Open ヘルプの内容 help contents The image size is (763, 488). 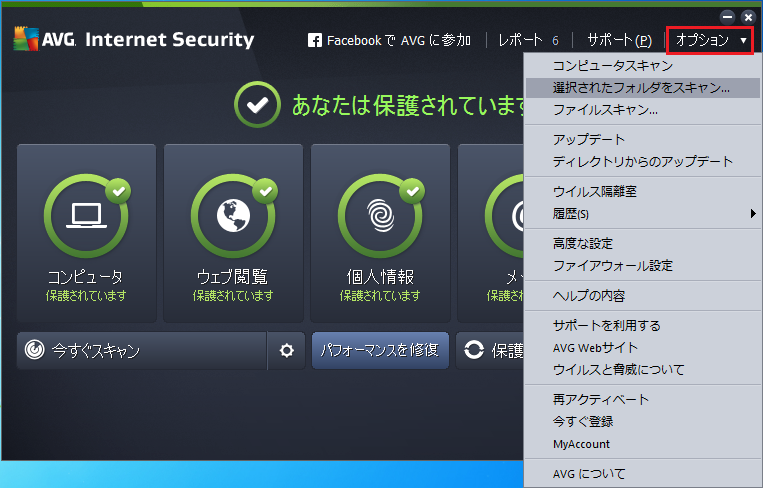643,296
